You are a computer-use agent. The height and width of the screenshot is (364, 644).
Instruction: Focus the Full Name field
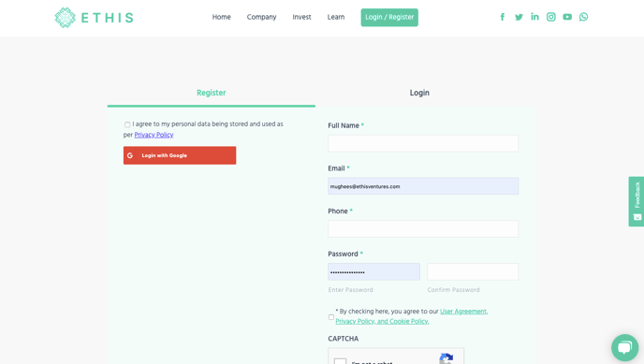pyautogui.click(x=423, y=143)
